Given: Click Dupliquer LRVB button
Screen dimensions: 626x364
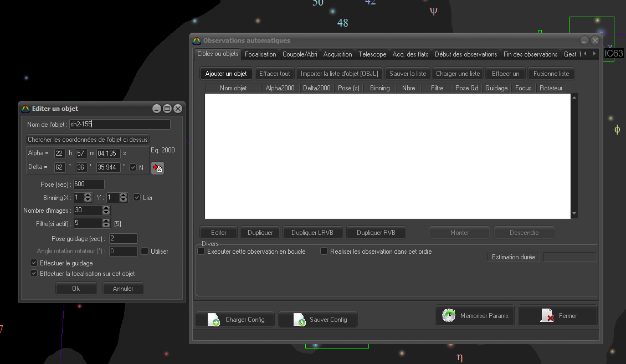Looking at the screenshot, I should (312, 233).
